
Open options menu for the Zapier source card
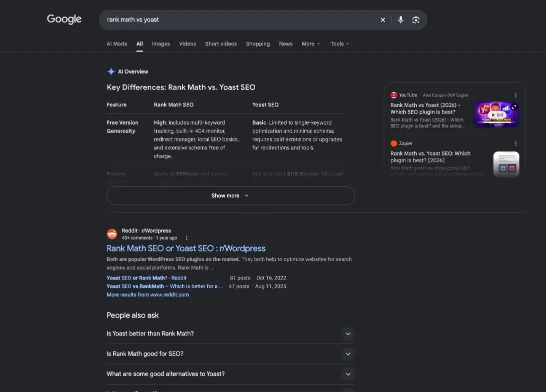(x=515, y=143)
